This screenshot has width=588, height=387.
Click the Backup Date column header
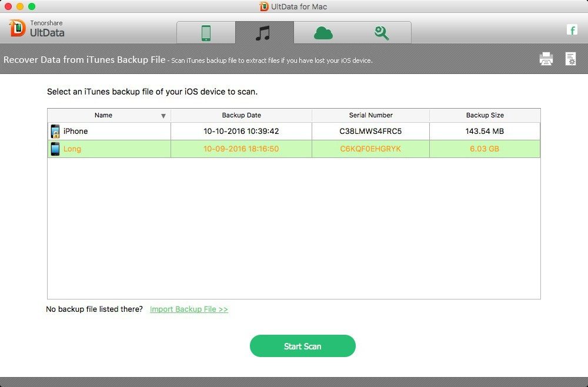pyautogui.click(x=241, y=115)
